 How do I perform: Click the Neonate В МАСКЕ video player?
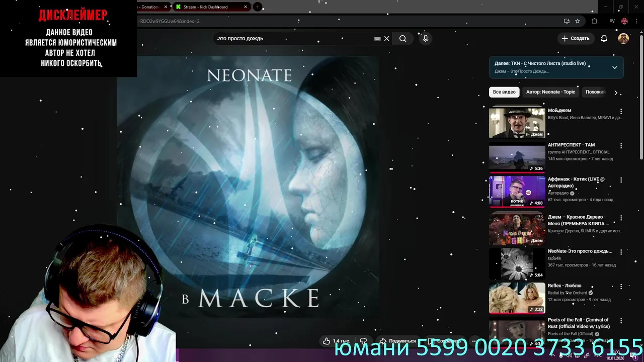pyautogui.click(x=248, y=186)
